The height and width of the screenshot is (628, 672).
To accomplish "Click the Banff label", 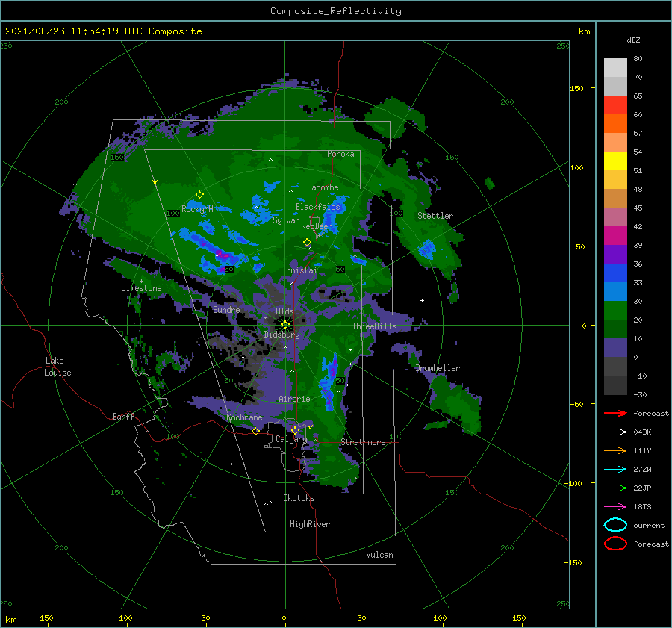I will point(123,416).
